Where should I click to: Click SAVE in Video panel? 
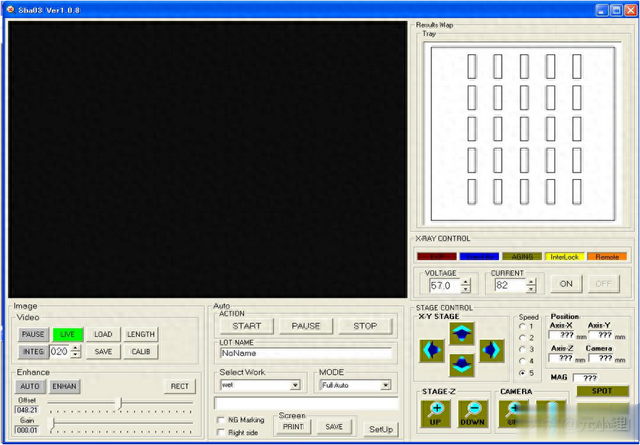[103, 352]
